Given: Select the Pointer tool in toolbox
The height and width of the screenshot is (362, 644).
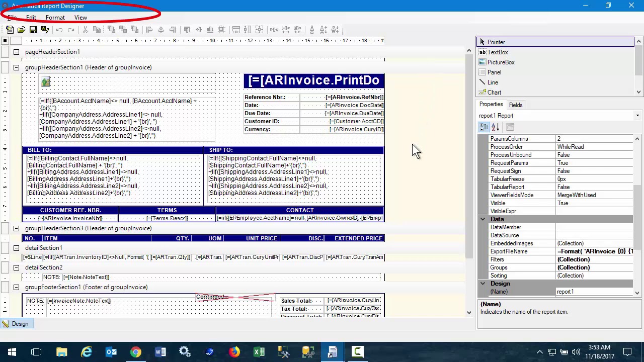Looking at the screenshot, I should click(555, 42).
